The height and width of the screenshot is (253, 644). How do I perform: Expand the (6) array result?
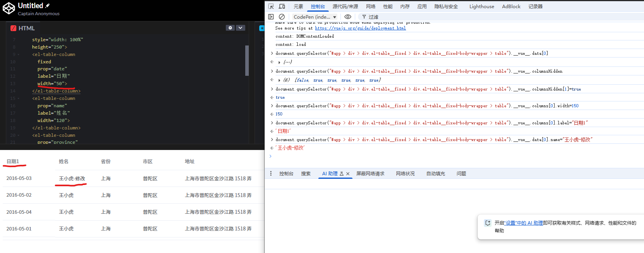[279, 80]
